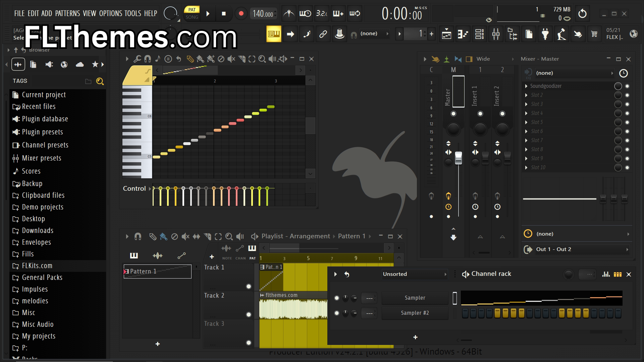Open the Plugin database folder

[45, 119]
